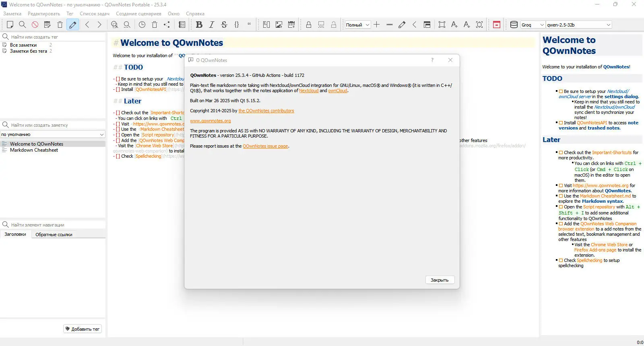Insert a code block with braces icon
This screenshot has width=644, height=346.
237,25
